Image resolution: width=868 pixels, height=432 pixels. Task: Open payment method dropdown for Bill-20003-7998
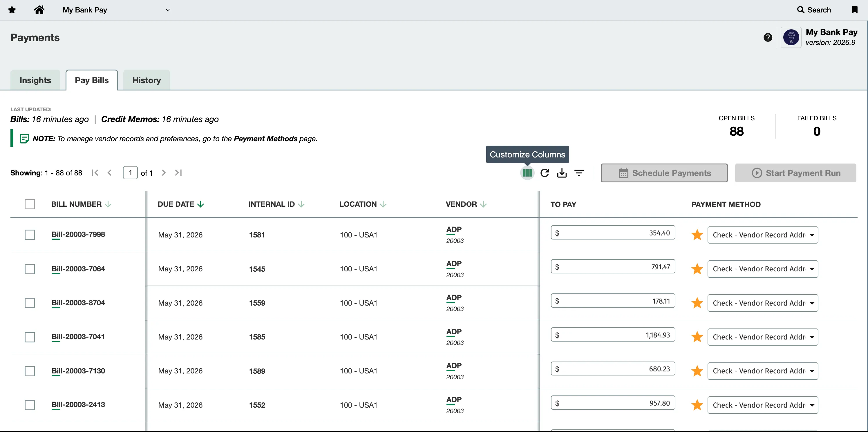[x=762, y=235]
